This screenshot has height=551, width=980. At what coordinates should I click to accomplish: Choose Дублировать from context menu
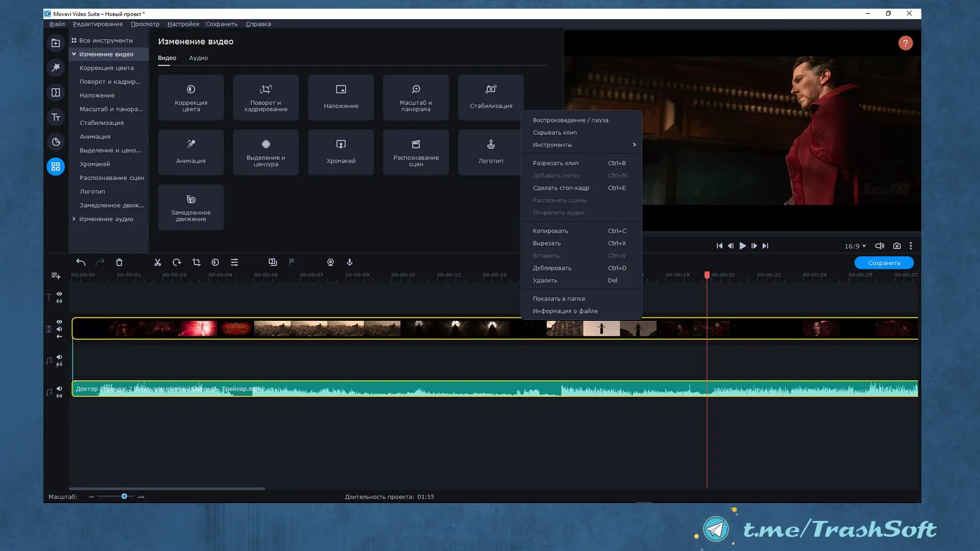point(581,268)
